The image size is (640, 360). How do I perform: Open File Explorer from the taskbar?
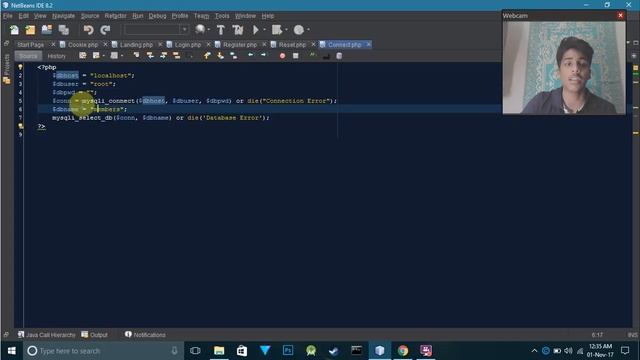pos(219,351)
